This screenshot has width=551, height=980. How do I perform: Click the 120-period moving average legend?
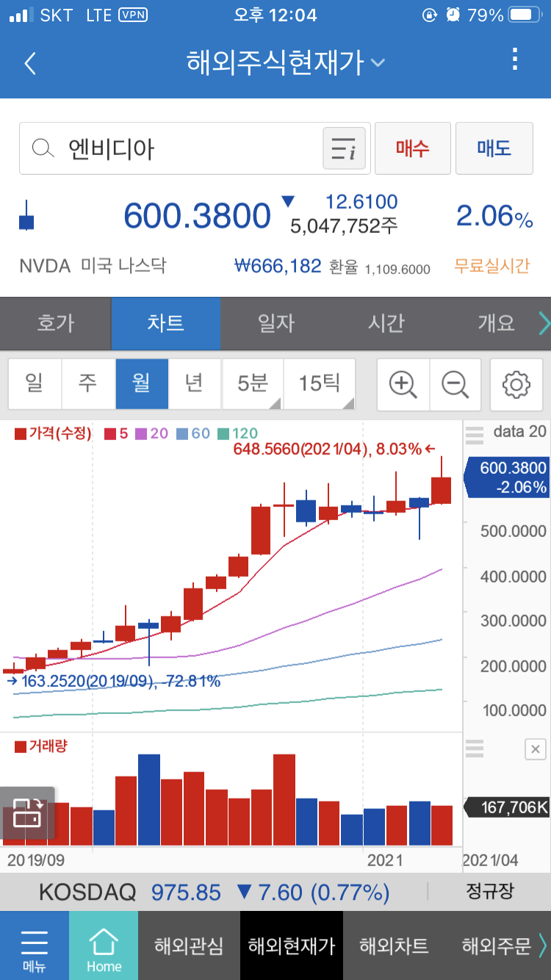[238, 433]
